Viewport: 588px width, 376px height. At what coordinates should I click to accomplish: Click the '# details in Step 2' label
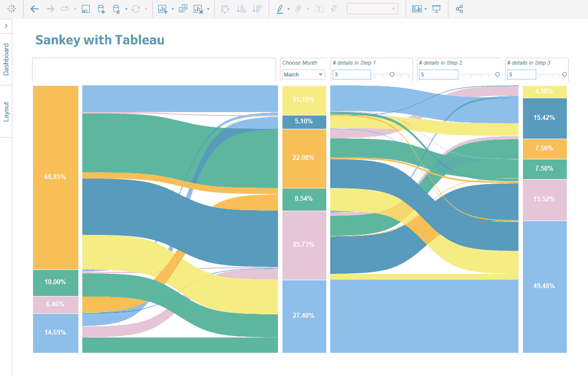point(441,63)
